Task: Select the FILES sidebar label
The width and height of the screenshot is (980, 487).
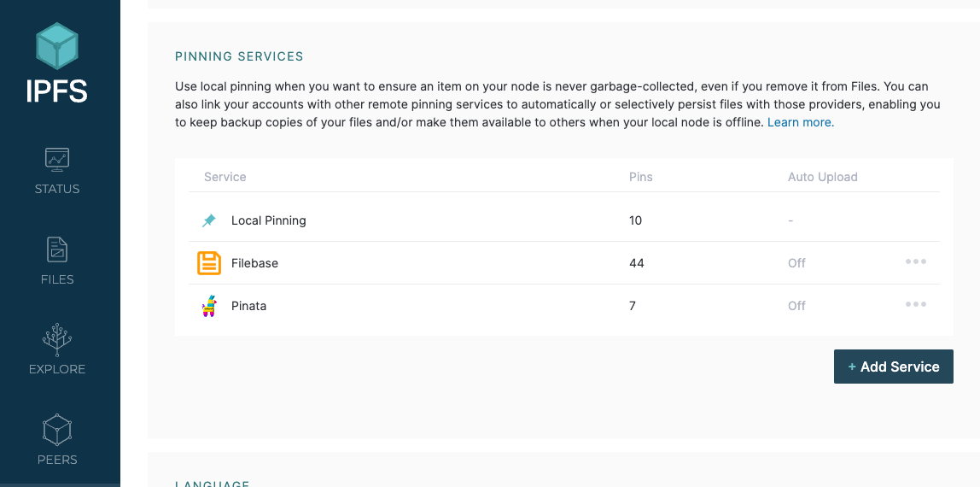Action: 57,279
